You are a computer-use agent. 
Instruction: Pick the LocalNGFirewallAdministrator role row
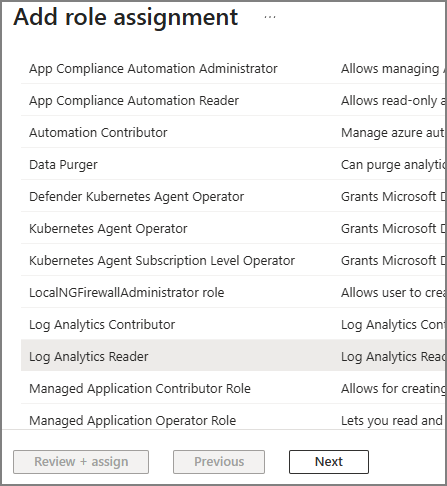[233, 292]
